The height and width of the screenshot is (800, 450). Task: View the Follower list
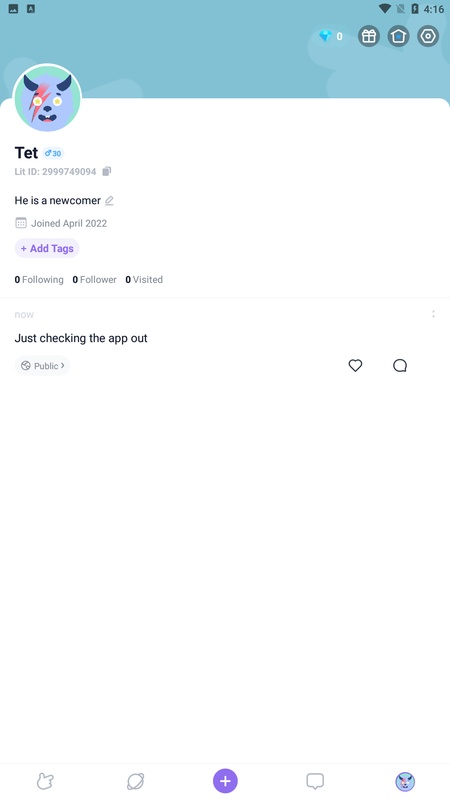pyautogui.click(x=94, y=280)
